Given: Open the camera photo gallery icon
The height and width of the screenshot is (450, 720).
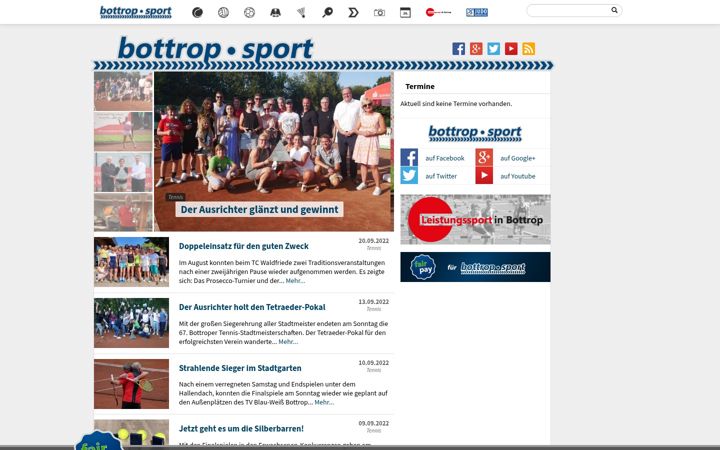Looking at the screenshot, I should pos(379,12).
